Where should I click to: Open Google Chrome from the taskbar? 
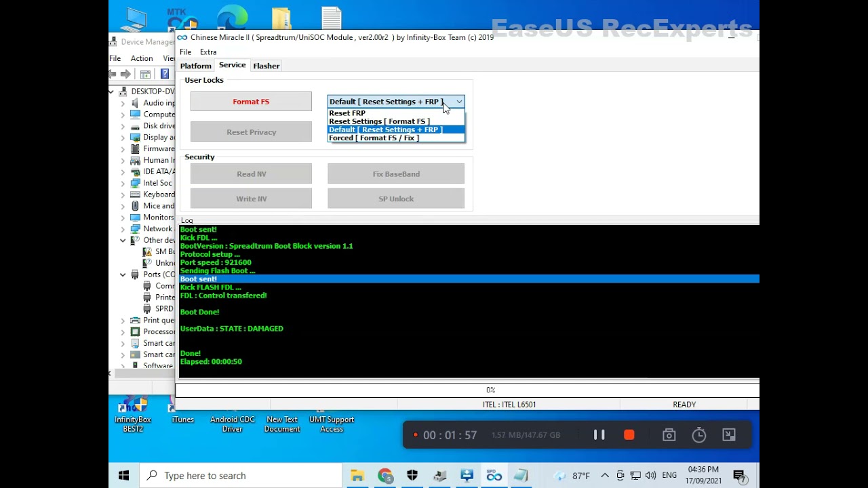[385, 476]
